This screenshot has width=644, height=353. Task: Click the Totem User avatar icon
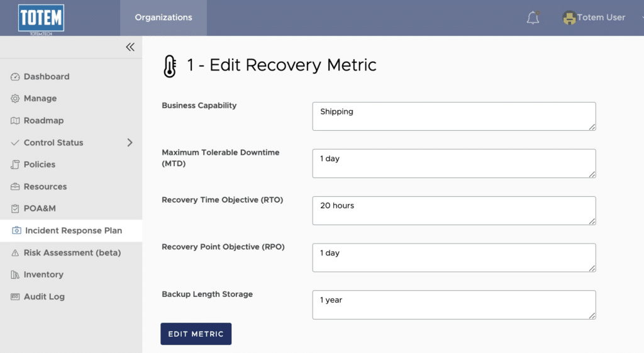pyautogui.click(x=569, y=18)
